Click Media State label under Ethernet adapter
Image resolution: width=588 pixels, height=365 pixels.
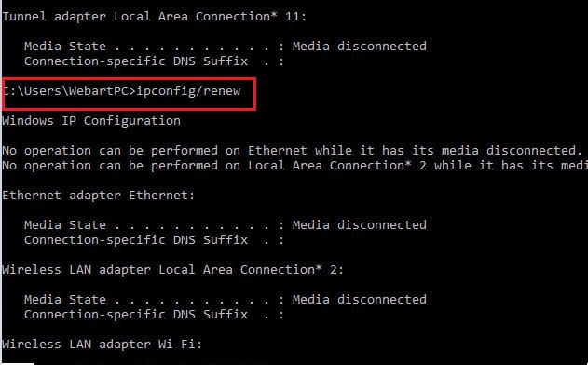[65, 225]
